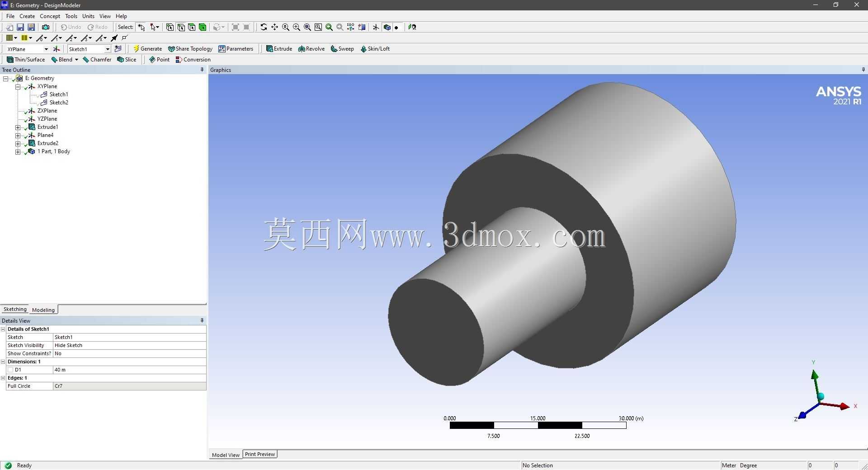Image resolution: width=868 pixels, height=470 pixels.
Task: Toggle the Display Model cube icon
Action: tap(387, 27)
